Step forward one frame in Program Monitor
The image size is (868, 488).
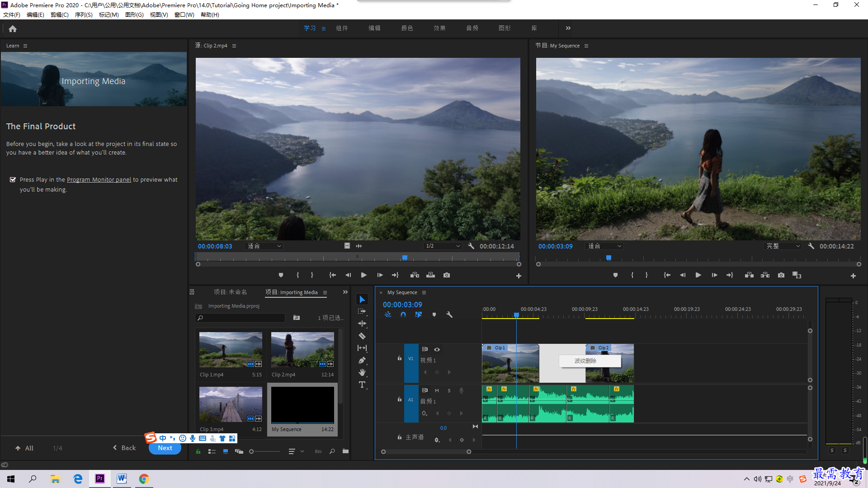(x=714, y=275)
